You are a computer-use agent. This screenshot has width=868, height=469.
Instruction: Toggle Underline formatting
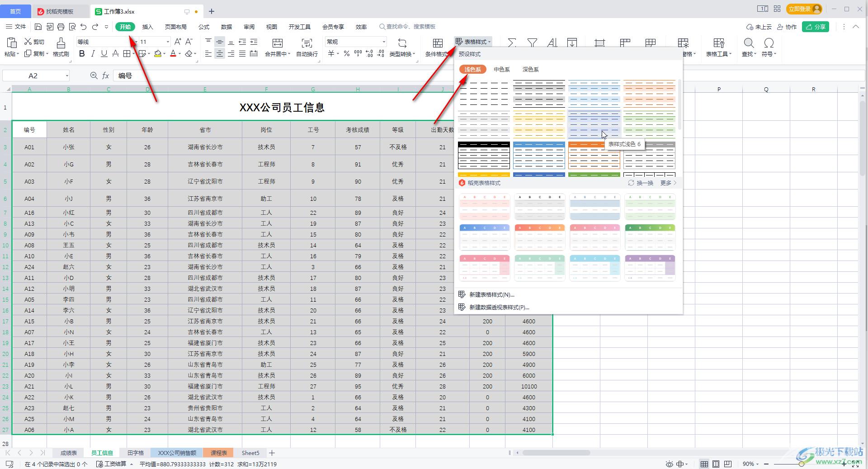coord(104,54)
